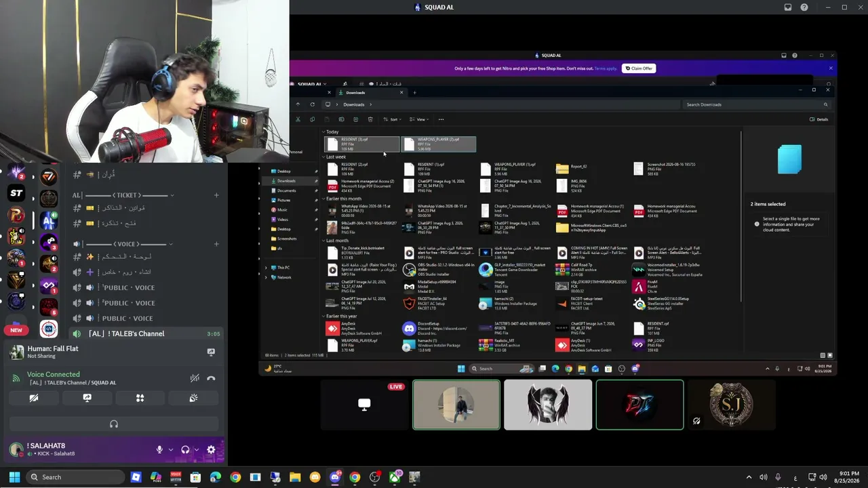Open the Explorer See more menu
Screen dimensions: 868x488
pyautogui.click(x=441, y=119)
